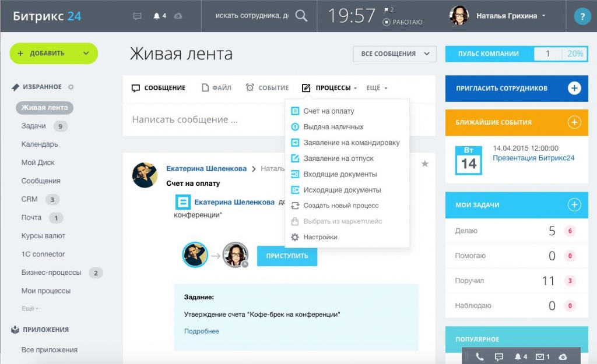Open phone icon in bottom bar

pos(480,356)
